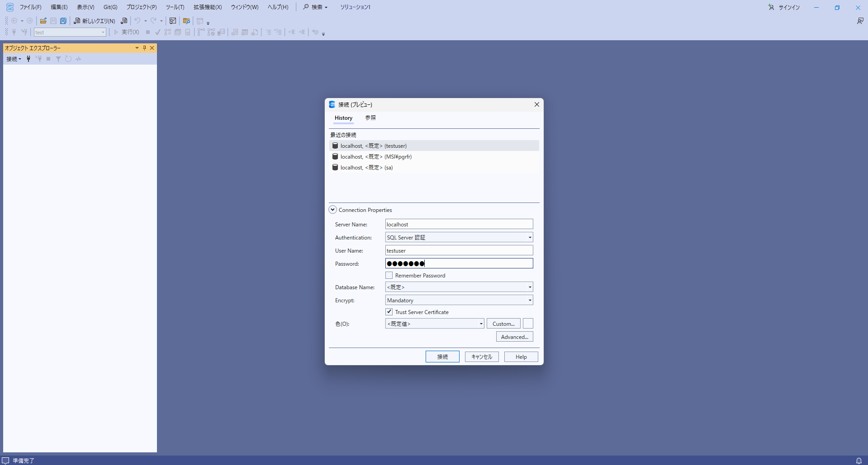Screen dimensions: 868x465
Task: Refresh the Object Explorer tree
Action: point(68,59)
